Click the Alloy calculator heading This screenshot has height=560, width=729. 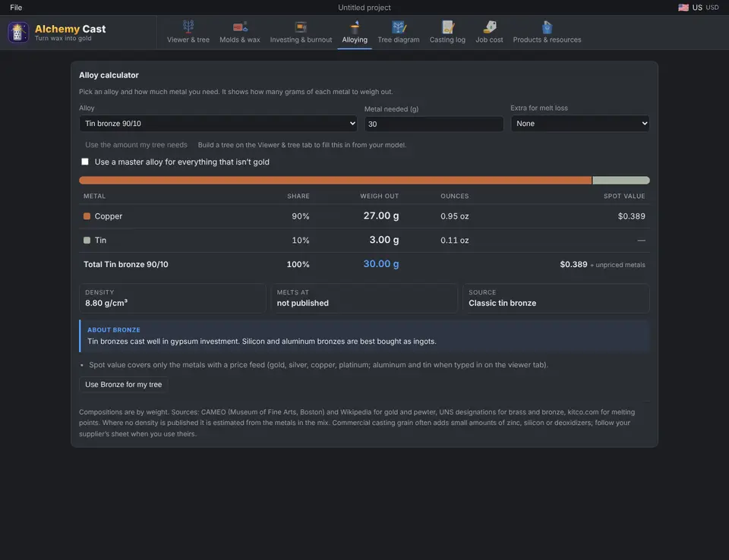pos(109,75)
